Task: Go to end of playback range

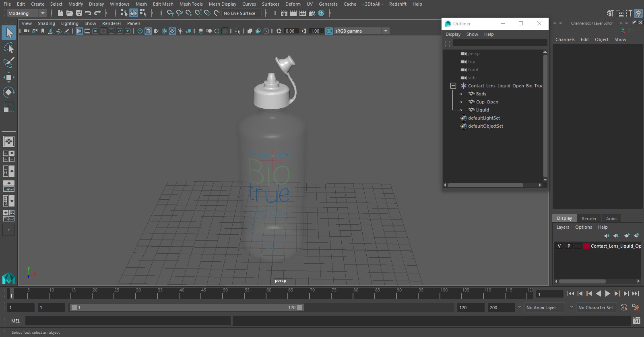Action: point(636,294)
